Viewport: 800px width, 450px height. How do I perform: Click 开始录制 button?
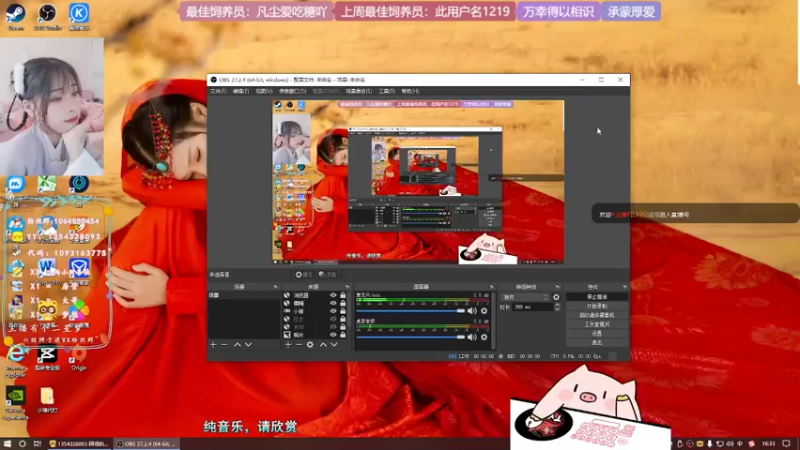(597, 306)
